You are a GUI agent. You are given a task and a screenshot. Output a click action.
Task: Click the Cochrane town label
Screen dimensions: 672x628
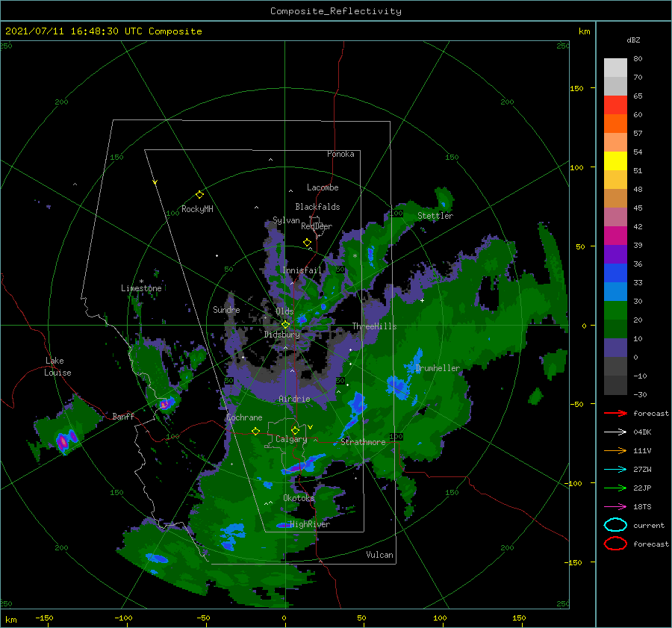(244, 417)
